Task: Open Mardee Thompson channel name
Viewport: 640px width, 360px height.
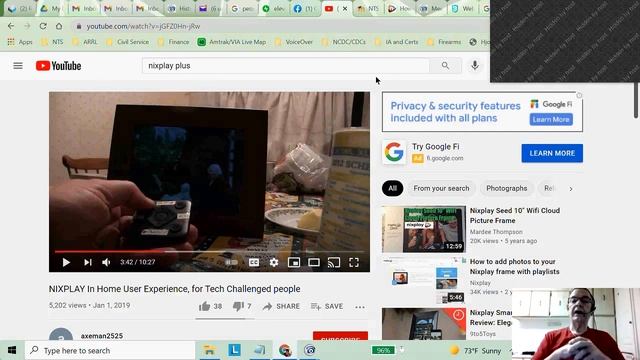Action: coord(496,232)
